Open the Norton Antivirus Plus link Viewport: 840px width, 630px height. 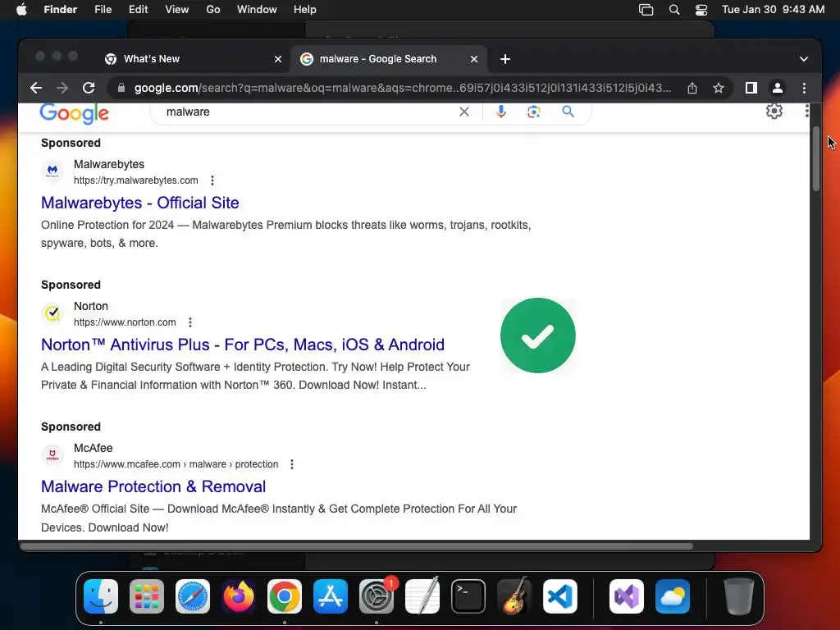click(x=243, y=345)
